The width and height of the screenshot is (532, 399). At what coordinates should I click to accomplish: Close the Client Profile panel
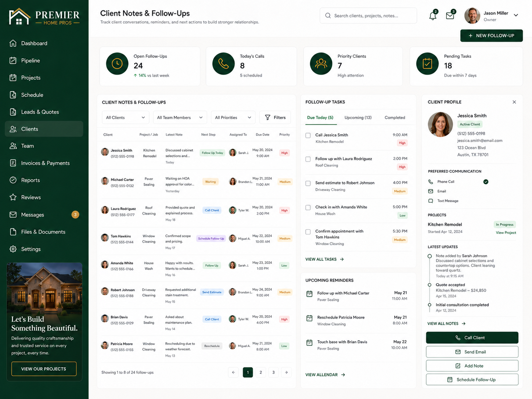pos(514,102)
